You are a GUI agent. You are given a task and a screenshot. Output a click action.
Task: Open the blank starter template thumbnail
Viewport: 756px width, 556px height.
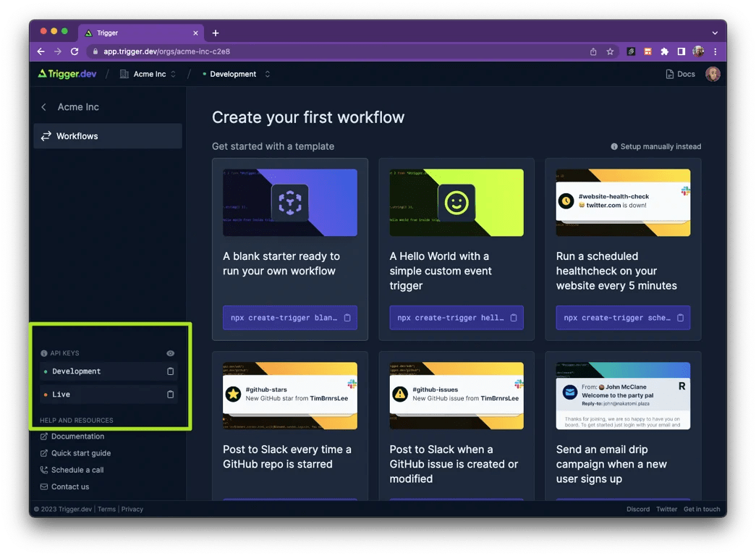tap(290, 202)
